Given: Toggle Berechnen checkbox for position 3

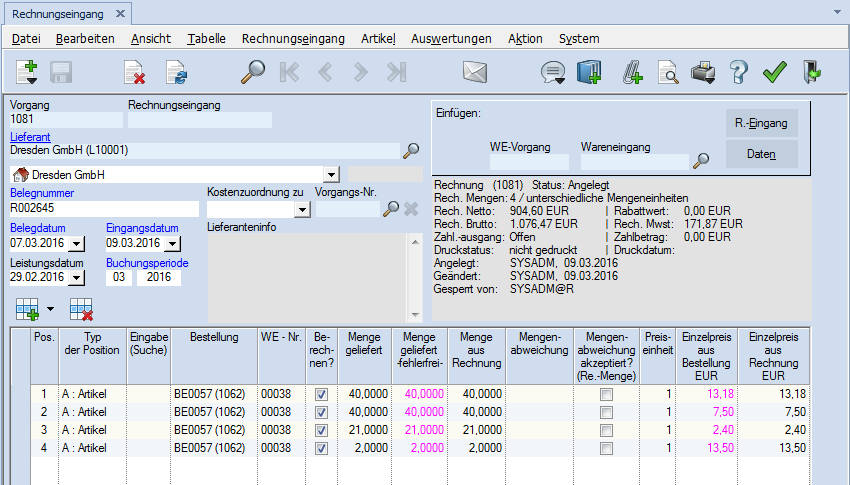Looking at the screenshot, I should pos(321,429).
